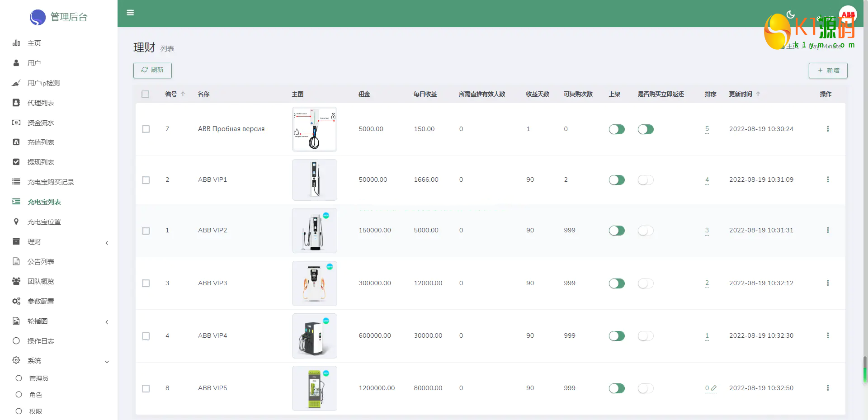Click the 新增 add button
This screenshot has width=868, height=420.
[x=828, y=71]
